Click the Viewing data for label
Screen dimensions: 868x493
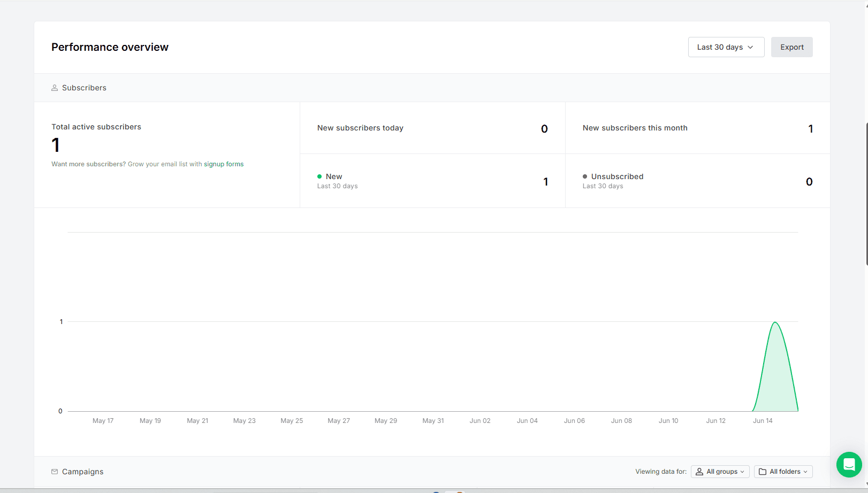tap(661, 472)
